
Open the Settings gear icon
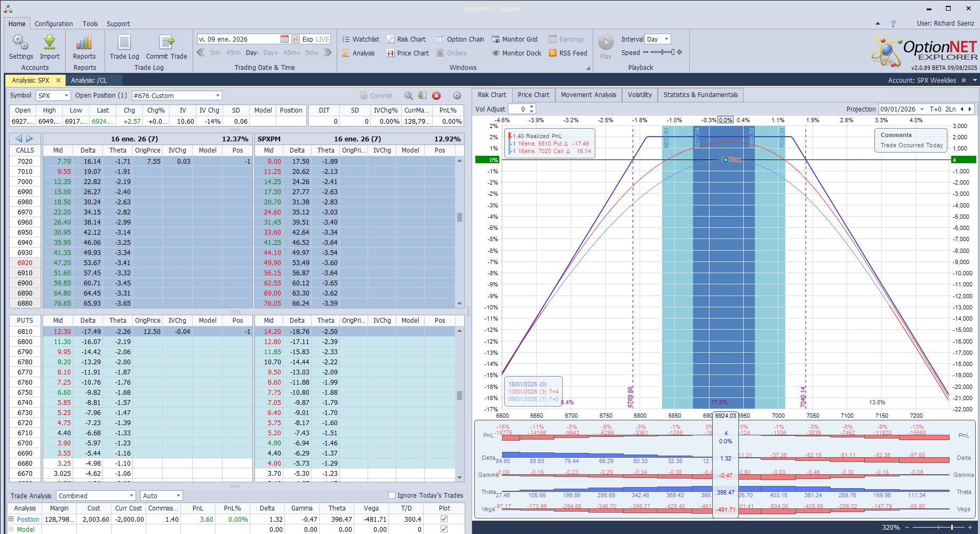21,43
